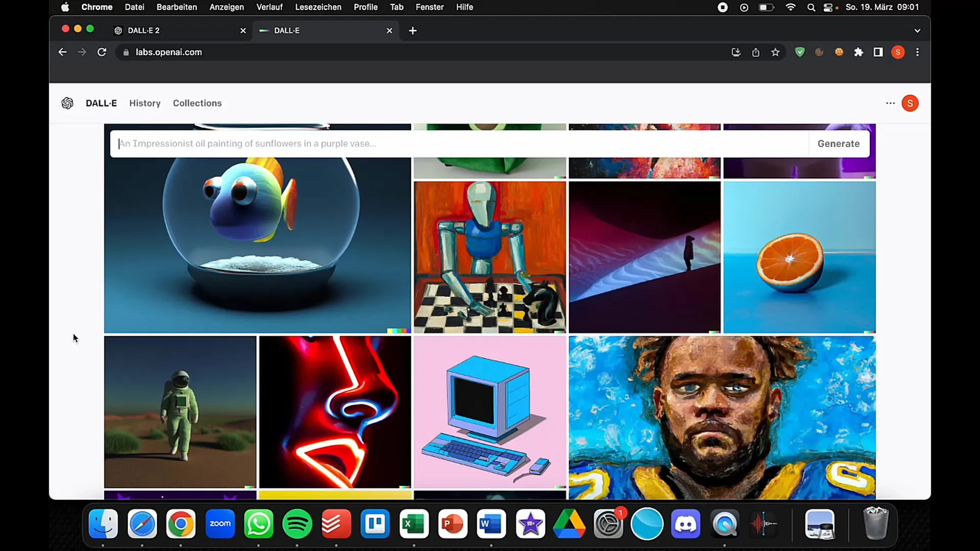The image size is (980, 551).
Task: Open the second DALL-E browser tab
Action: pos(327,30)
